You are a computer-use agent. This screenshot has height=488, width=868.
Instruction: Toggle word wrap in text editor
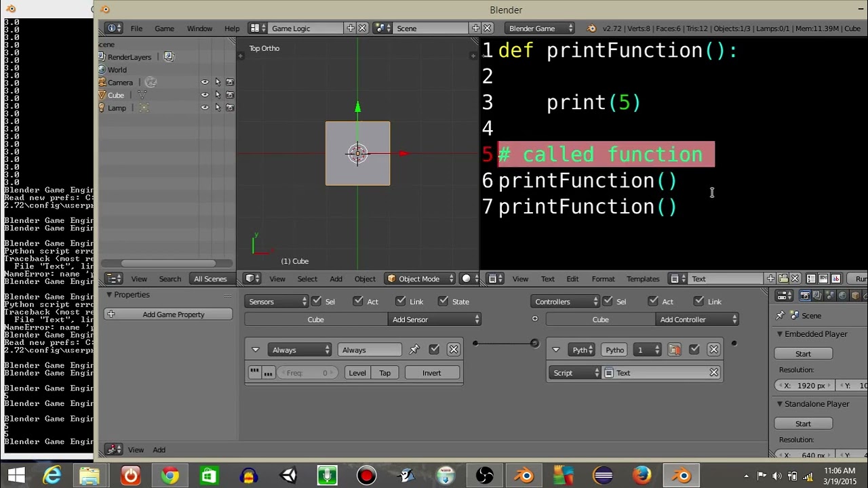click(823, 279)
